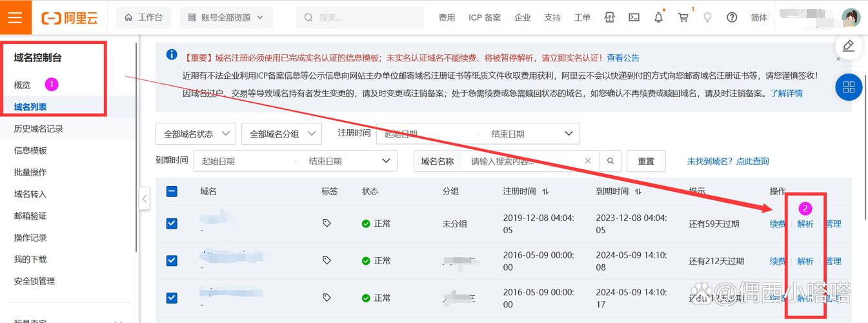868x323 pixels.
Task: Click the tag icon in the 212天 row
Action: click(x=327, y=260)
